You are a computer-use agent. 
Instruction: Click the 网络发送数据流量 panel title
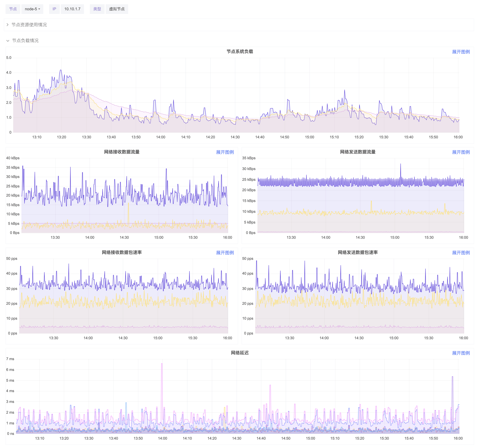358,152
